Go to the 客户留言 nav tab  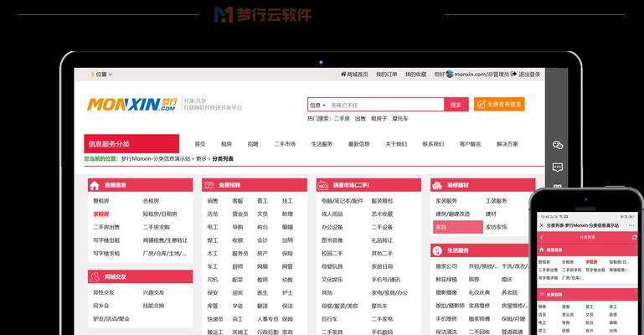471,144
